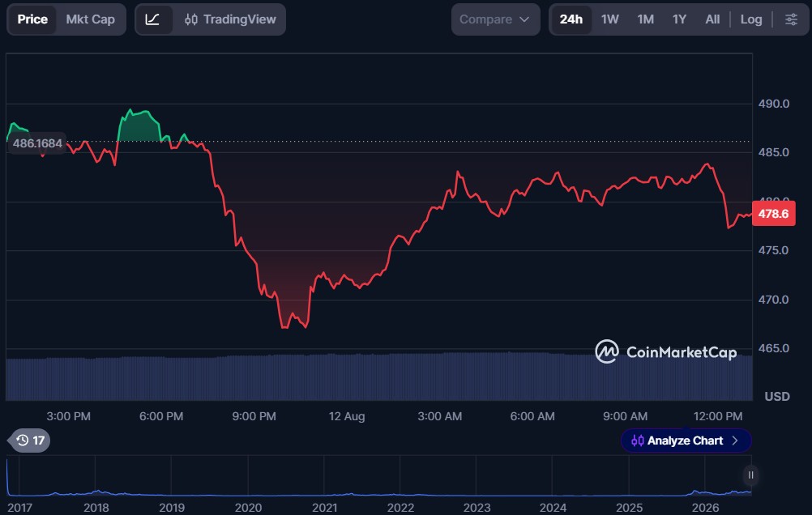Screen dimensions: 812x515
Task: Click 2022 on the range navigator
Action: pos(400,508)
